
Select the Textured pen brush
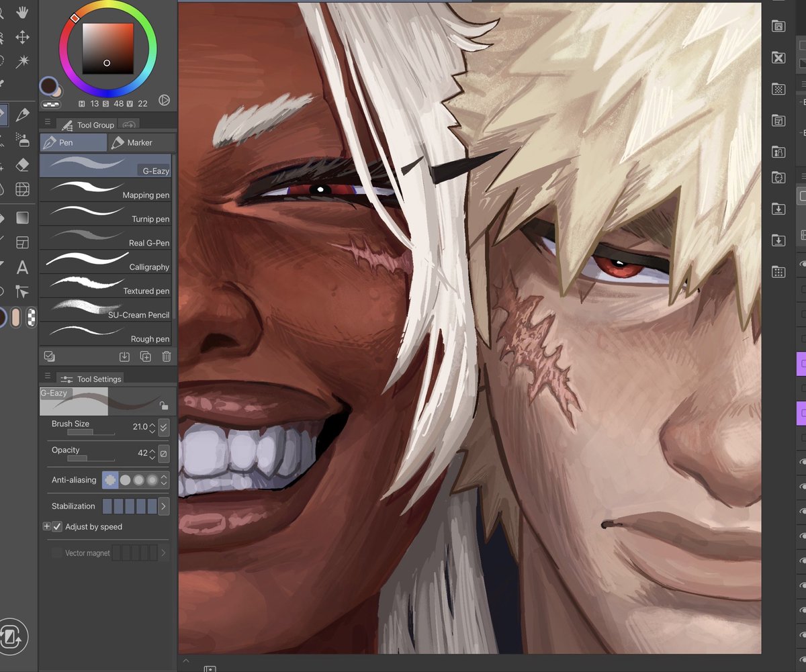(x=106, y=286)
